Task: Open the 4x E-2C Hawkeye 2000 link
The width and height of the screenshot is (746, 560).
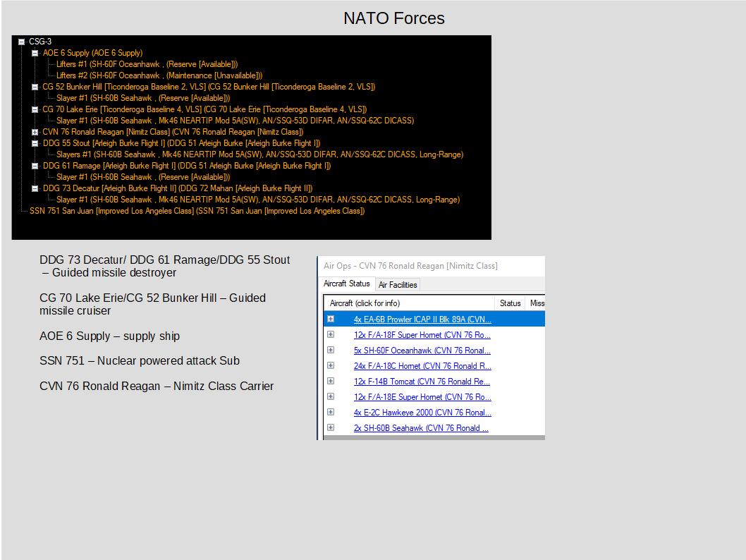Action: tap(422, 413)
